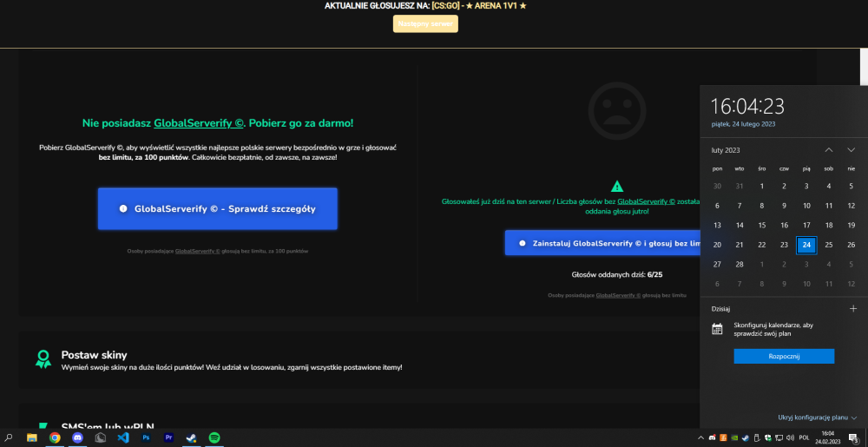Open Windows search from the taskbar

pos(9,437)
